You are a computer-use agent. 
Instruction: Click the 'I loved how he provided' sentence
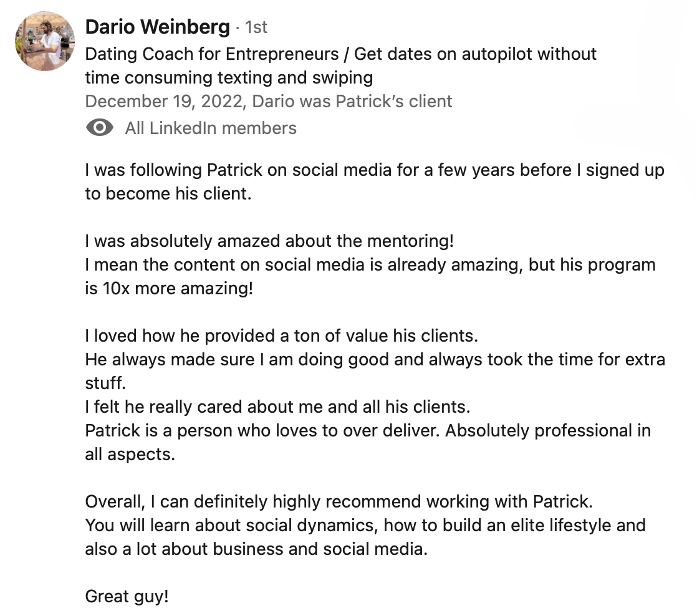click(281, 335)
